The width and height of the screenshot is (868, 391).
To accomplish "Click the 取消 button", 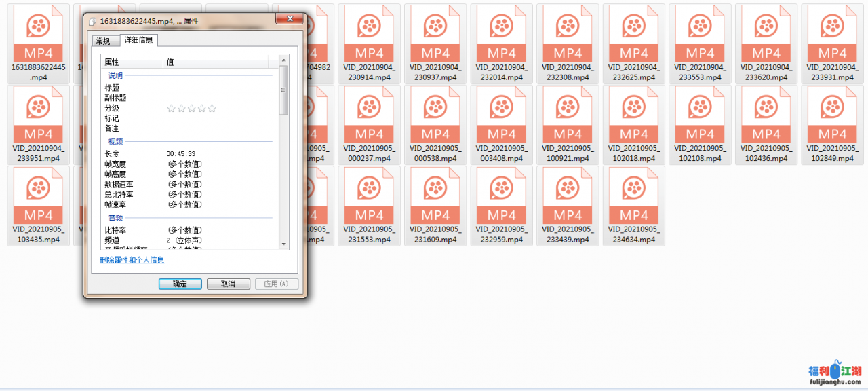I will click(x=228, y=284).
